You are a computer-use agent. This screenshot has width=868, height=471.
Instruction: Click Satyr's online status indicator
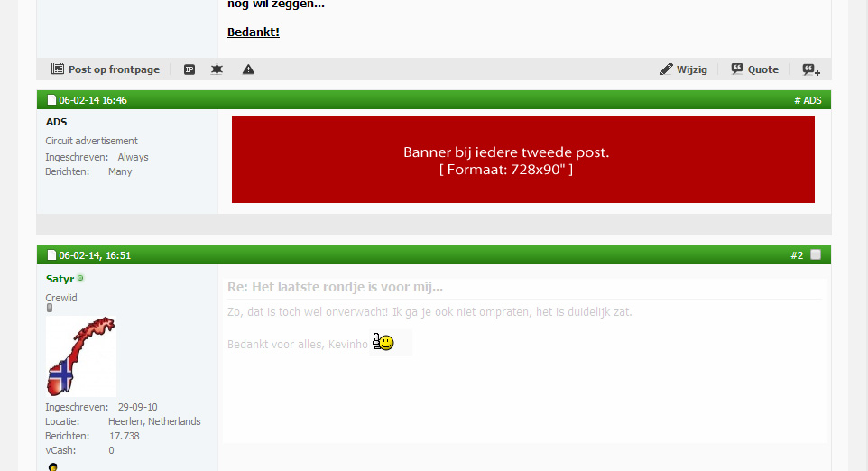pos(80,278)
